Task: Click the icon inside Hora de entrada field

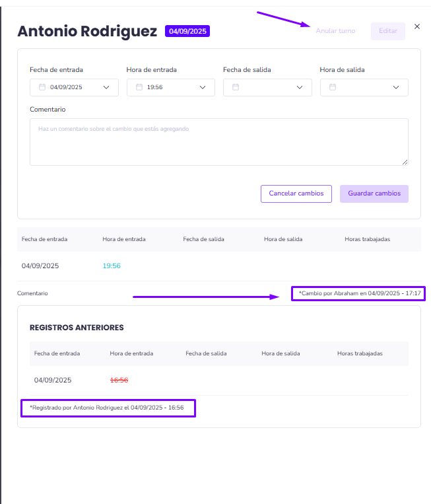Action: (139, 87)
